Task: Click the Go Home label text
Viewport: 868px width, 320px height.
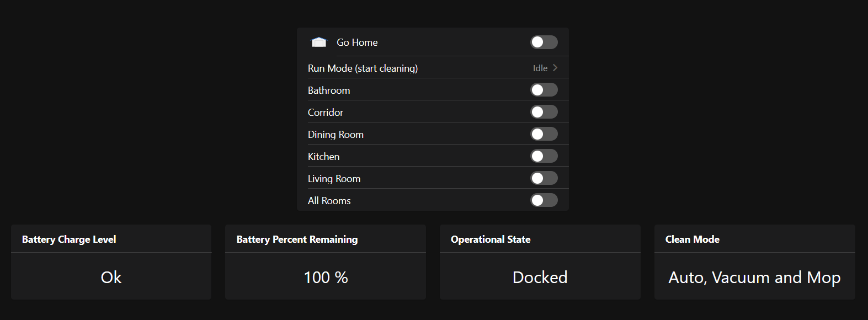Action: point(357,42)
